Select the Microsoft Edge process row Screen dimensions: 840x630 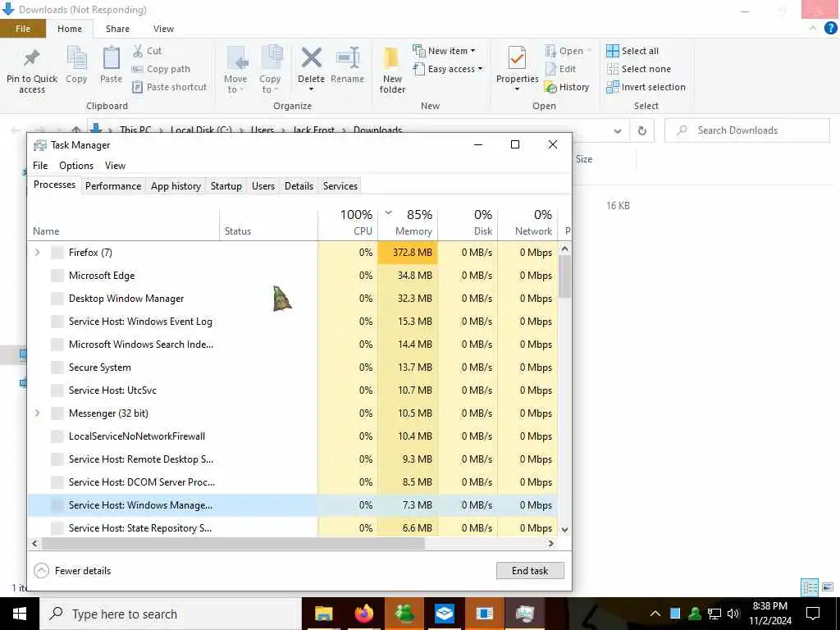point(293,276)
